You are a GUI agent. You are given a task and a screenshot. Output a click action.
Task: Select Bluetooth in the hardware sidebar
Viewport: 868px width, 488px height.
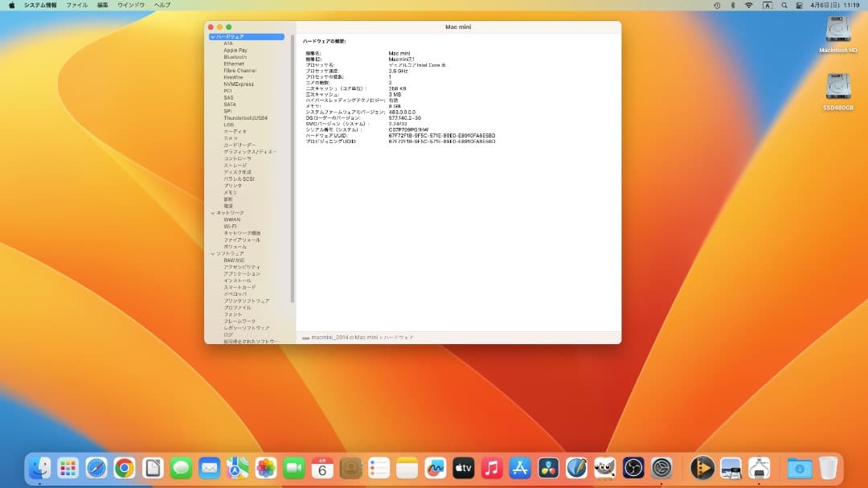pyautogui.click(x=233, y=56)
